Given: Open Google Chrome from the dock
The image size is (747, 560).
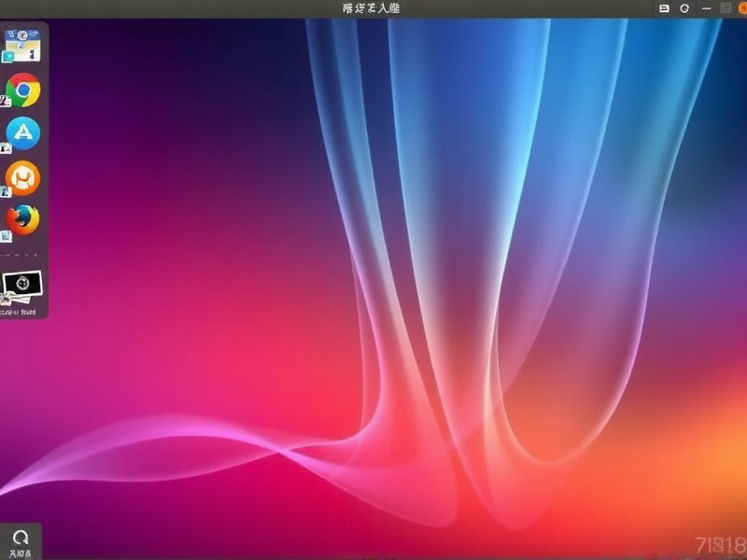Looking at the screenshot, I should pyautogui.click(x=23, y=91).
